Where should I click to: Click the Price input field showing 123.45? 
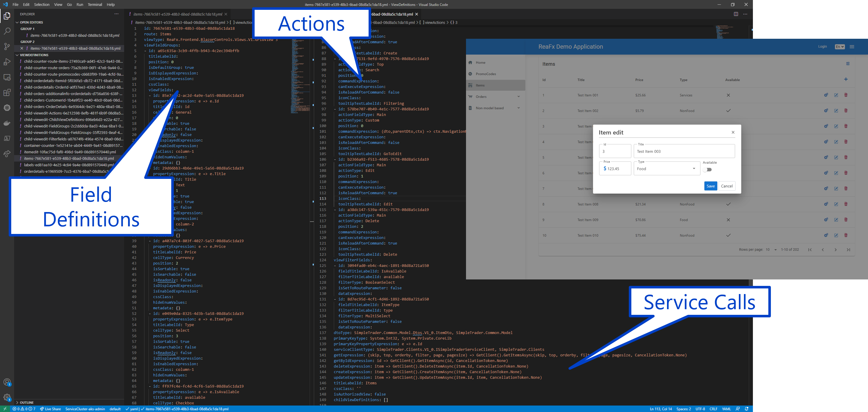coord(615,169)
